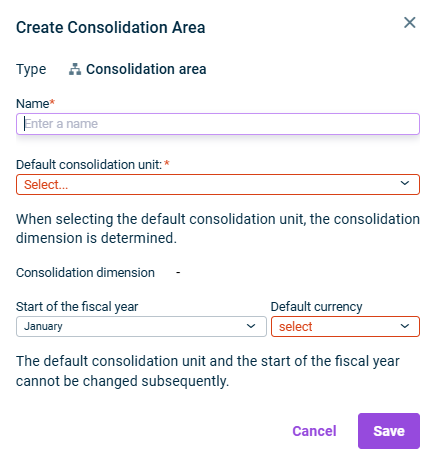
Task: Click the Start of the fiscal year label
Action: (x=77, y=307)
